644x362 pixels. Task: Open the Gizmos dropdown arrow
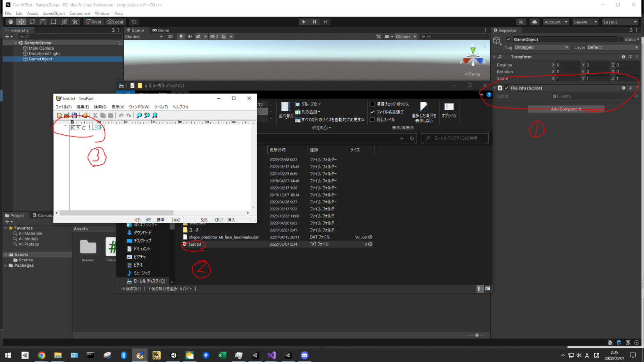[415, 37]
